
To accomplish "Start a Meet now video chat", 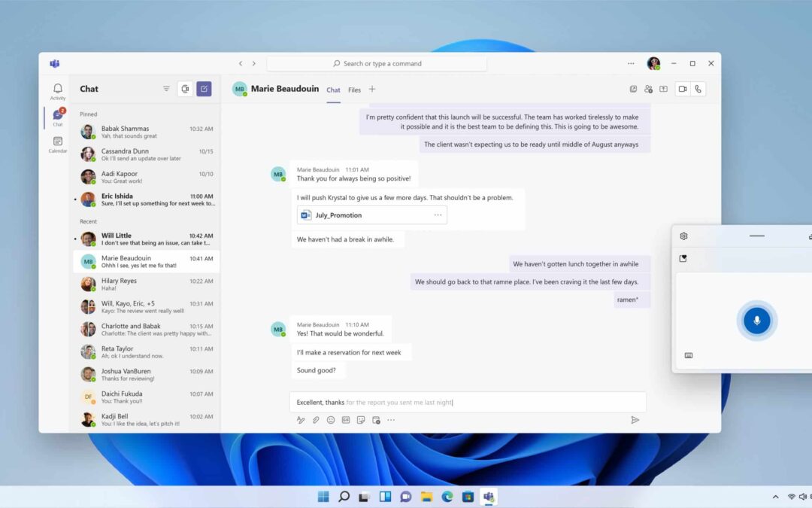I will (185, 89).
